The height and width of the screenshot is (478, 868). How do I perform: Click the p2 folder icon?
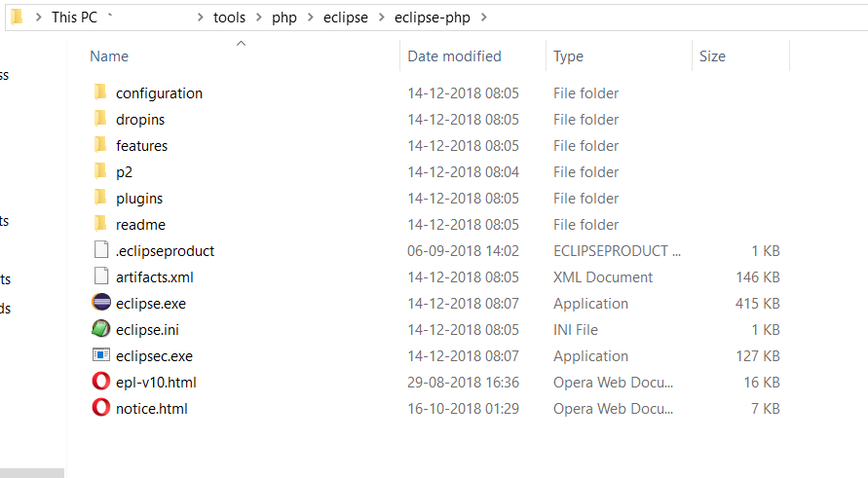pos(100,171)
